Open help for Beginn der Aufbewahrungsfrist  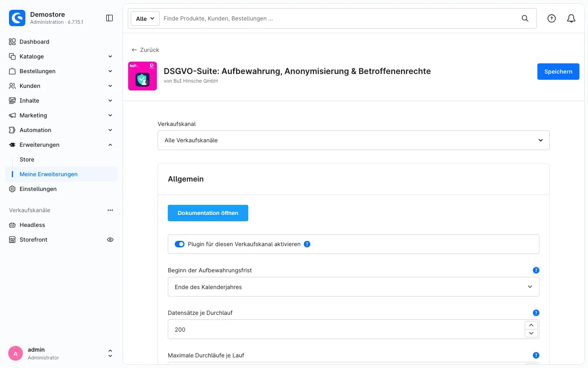(536, 270)
